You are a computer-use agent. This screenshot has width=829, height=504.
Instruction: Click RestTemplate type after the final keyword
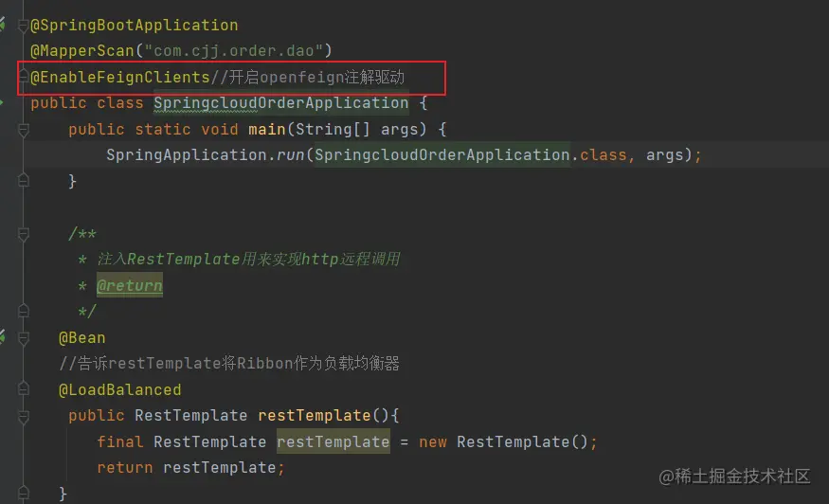click(210, 442)
